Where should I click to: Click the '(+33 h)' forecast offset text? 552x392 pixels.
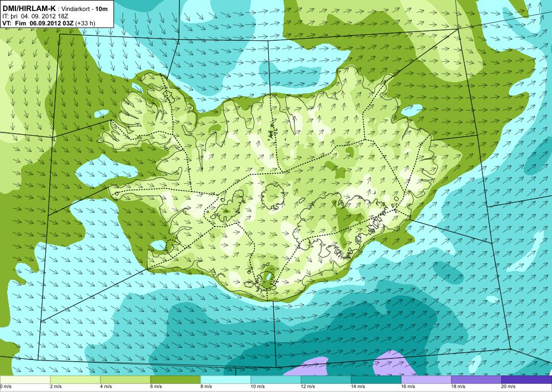click(85, 23)
